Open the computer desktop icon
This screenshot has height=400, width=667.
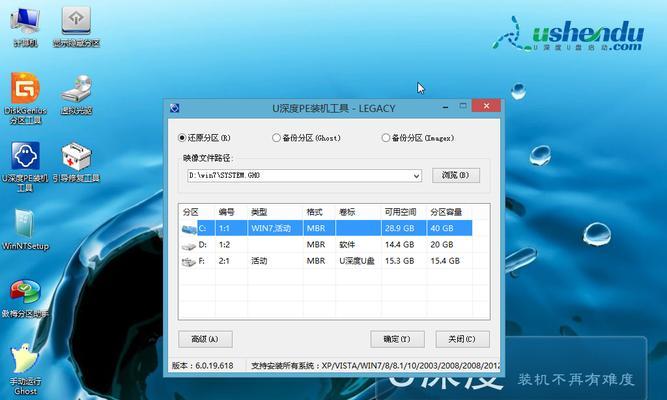click(x=25, y=26)
